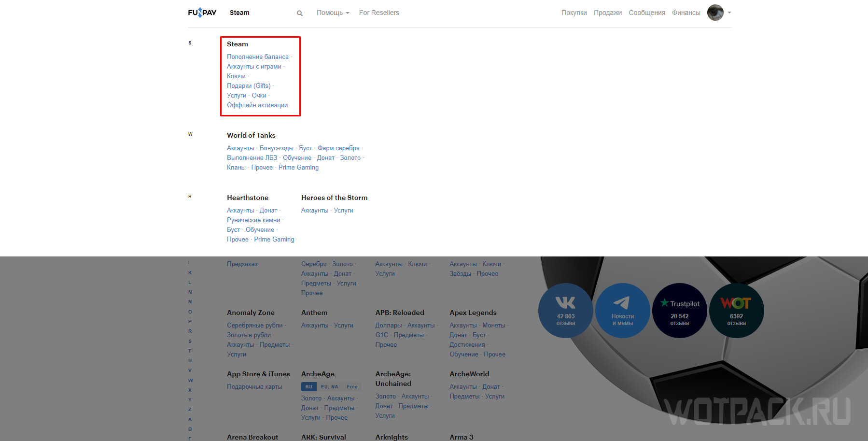This screenshot has height=441, width=868.
Task: Open the Trustpilot reviews badge
Action: [x=679, y=310]
